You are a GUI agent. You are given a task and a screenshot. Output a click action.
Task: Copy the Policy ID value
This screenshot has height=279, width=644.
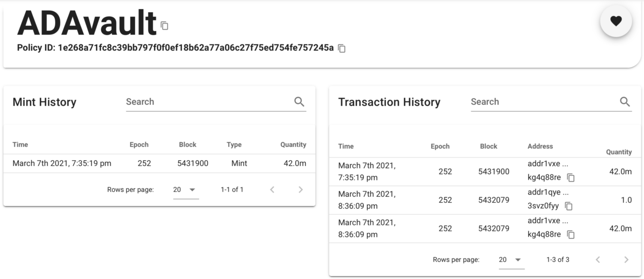tap(342, 48)
